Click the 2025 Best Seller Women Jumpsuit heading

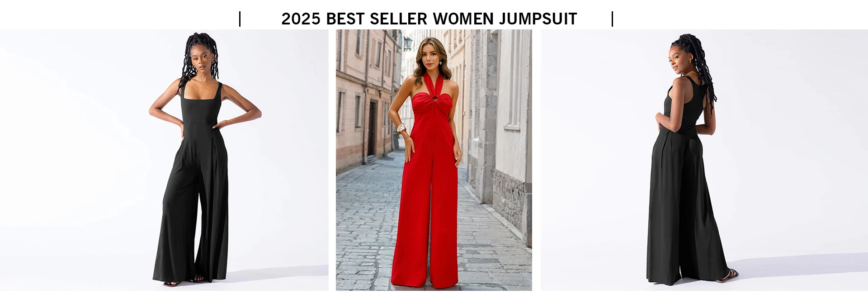(x=429, y=19)
